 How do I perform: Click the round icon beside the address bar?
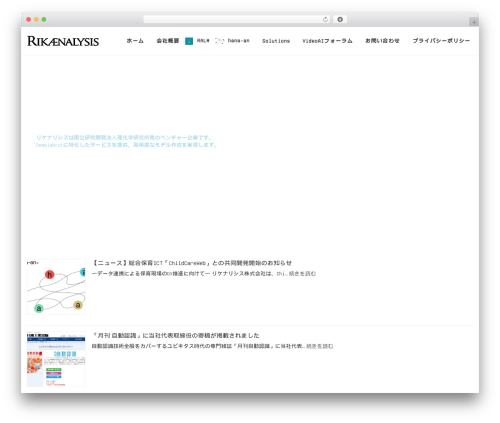[340, 19]
